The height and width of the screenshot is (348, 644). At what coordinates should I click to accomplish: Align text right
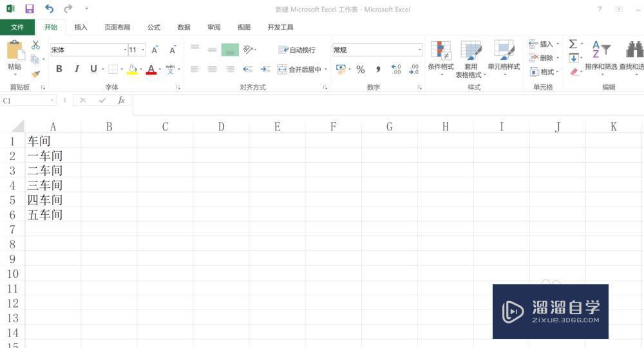tap(230, 69)
